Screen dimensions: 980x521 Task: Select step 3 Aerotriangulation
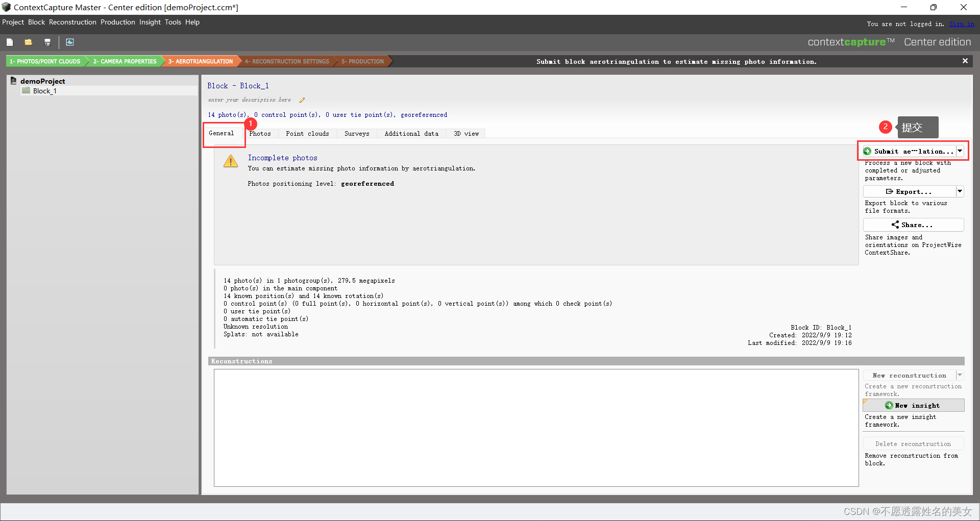click(x=201, y=61)
